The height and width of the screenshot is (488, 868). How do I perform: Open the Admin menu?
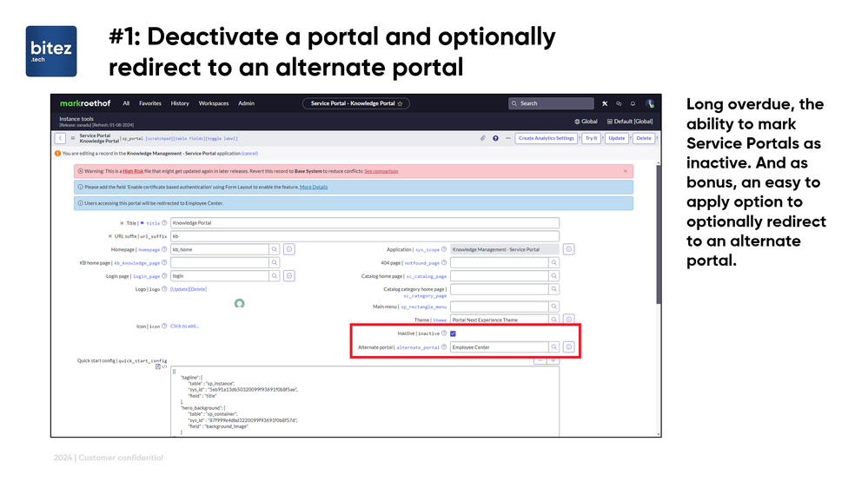click(247, 103)
